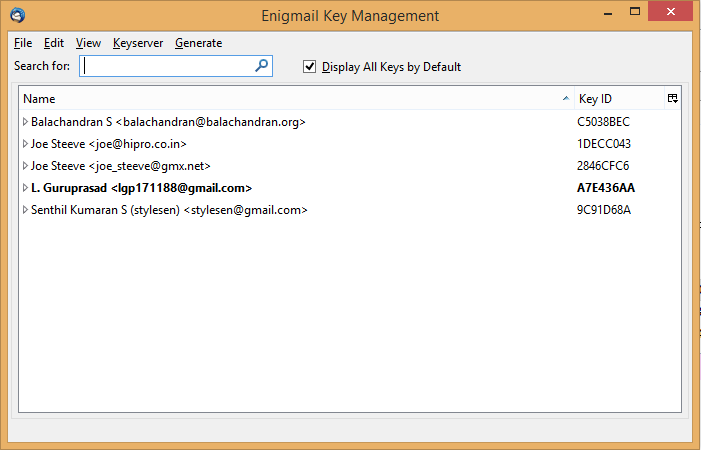This screenshot has height=450, width=701.
Task: Expand the Balachandran S key entry
Action: click(25, 122)
